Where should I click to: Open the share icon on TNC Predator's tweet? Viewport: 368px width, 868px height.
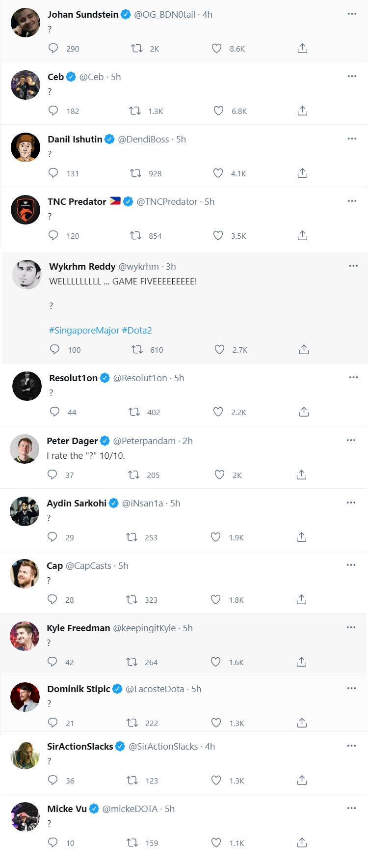click(302, 235)
